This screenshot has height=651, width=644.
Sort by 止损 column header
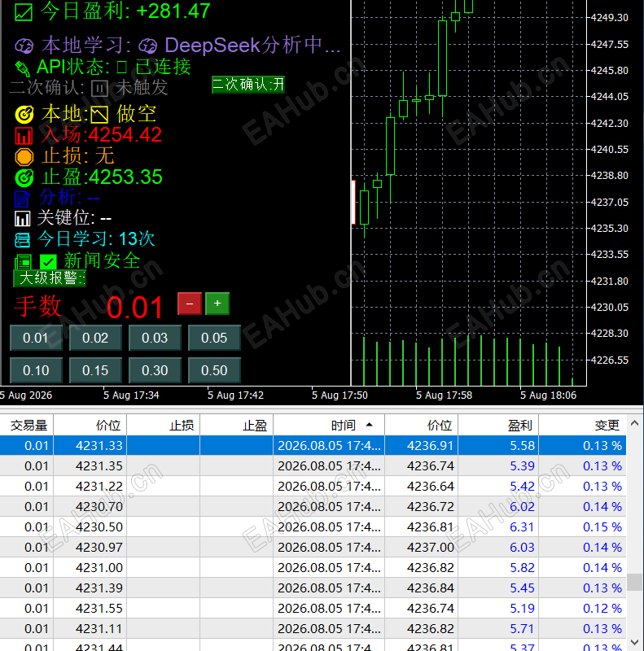[x=164, y=425]
